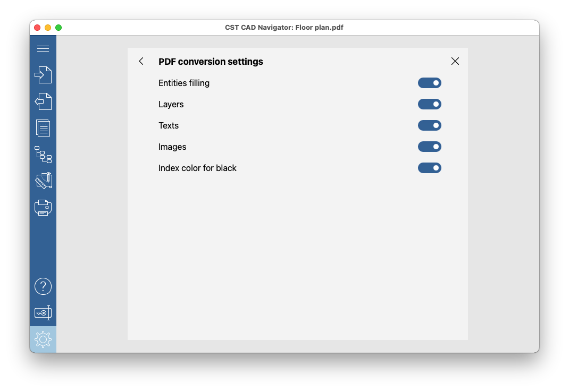Toggle the Entities filling switch
Viewport: 569px width, 392px height.
pyautogui.click(x=429, y=83)
